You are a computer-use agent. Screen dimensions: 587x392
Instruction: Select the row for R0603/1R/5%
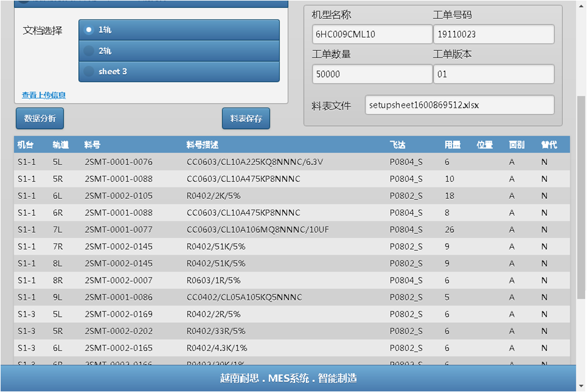click(x=213, y=281)
